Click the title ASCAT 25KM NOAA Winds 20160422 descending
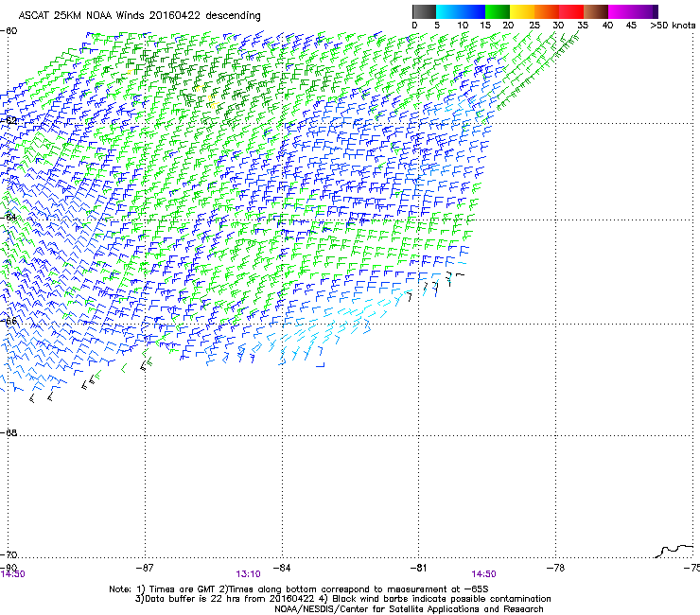This screenshot has height=615, width=700. point(139,15)
